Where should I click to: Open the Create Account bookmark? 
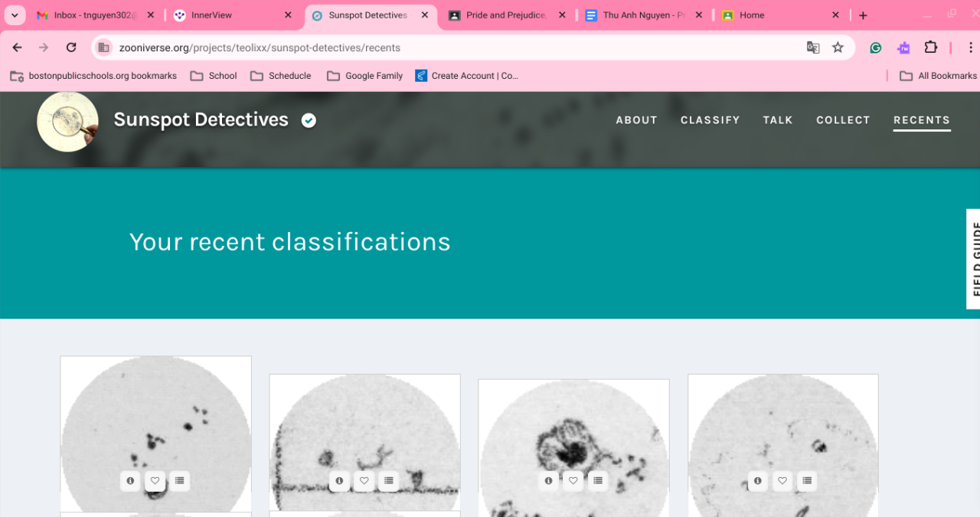[x=466, y=76]
